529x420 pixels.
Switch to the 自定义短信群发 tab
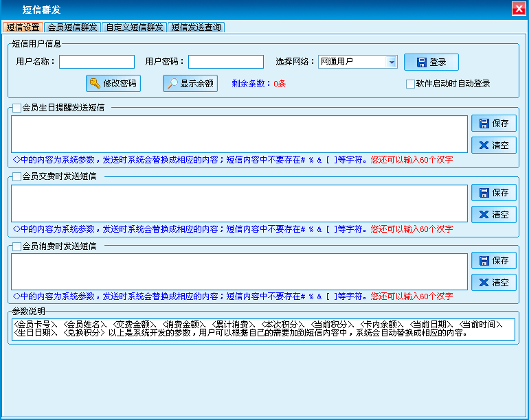(134, 27)
